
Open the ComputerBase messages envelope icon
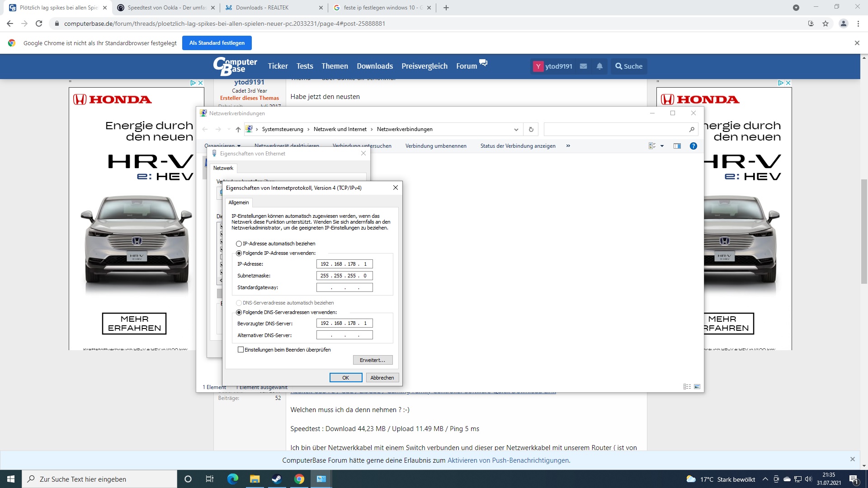tap(583, 66)
